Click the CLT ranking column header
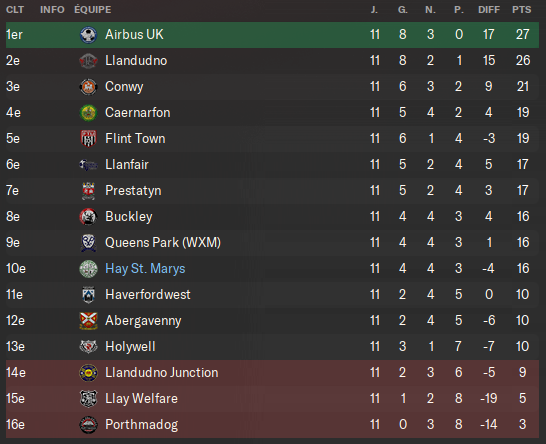This screenshot has width=546, height=444. pyautogui.click(x=15, y=10)
